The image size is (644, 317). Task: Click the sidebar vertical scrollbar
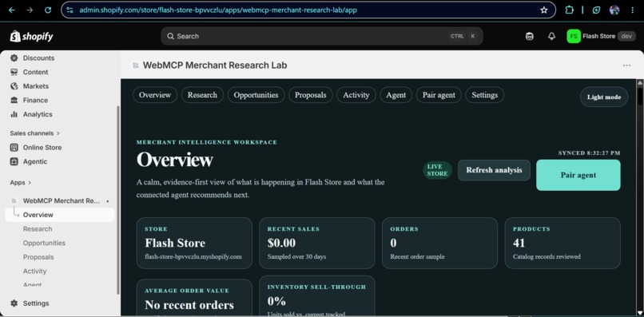(x=118, y=200)
